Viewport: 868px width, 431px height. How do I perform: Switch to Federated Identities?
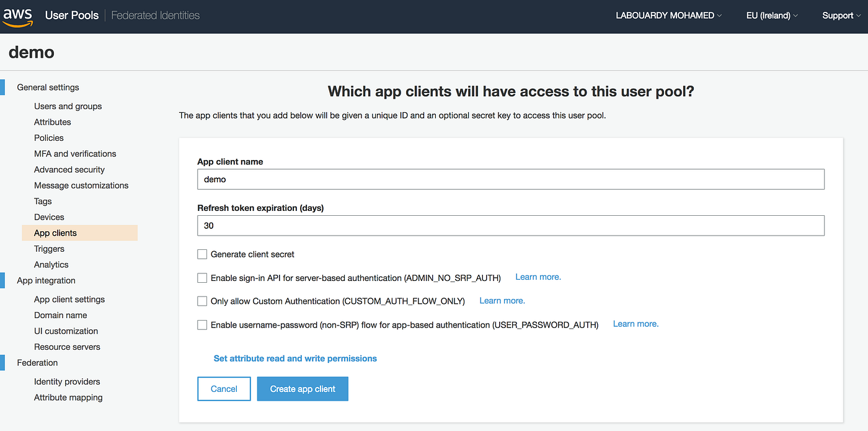(155, 16)
